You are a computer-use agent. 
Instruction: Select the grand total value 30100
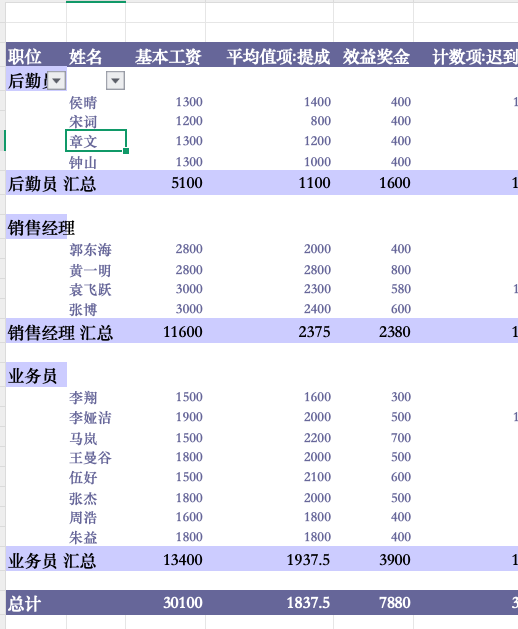pyautogui.click(x=183, y=603)
